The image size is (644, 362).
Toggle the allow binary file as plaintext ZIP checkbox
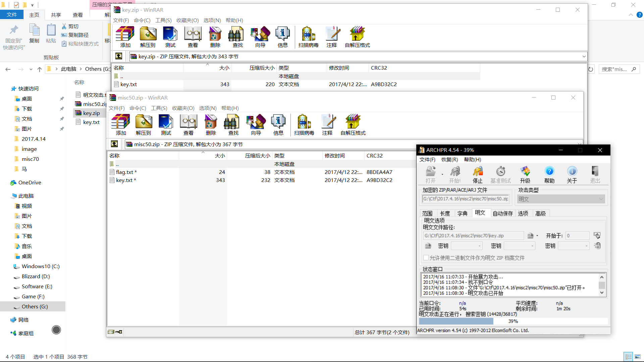426,258
